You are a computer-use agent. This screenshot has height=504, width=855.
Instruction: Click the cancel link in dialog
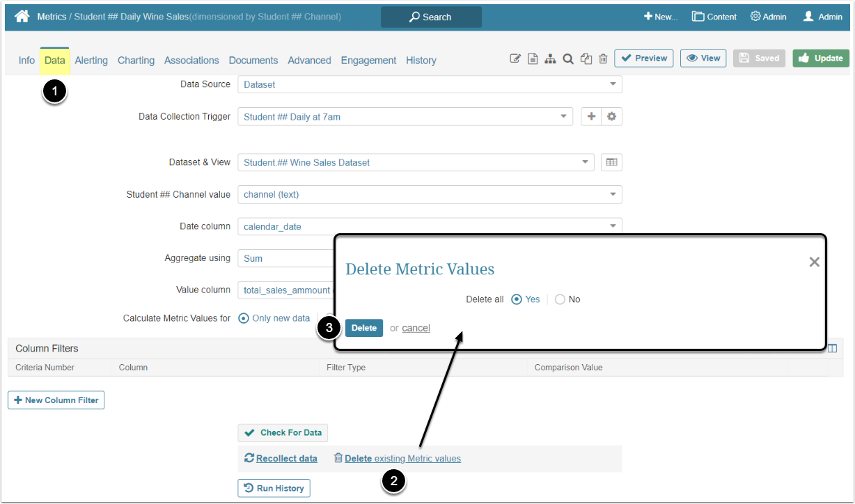(416, 328)
